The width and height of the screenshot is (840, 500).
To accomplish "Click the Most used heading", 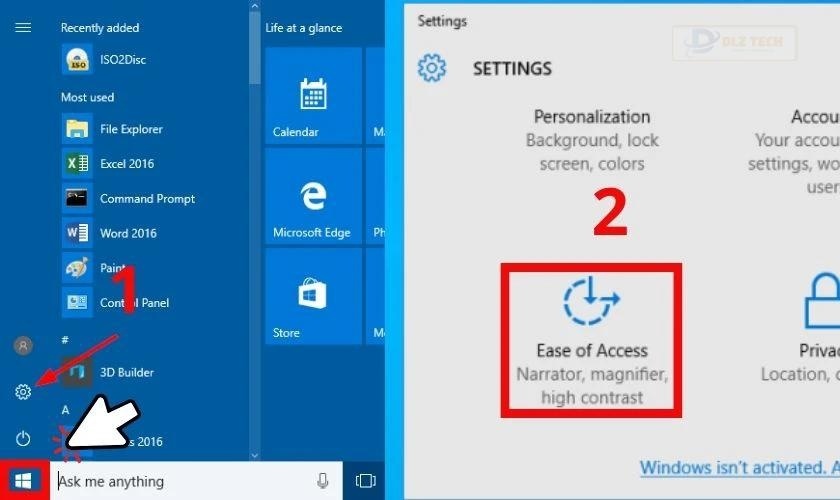I will tap(87, 97).
